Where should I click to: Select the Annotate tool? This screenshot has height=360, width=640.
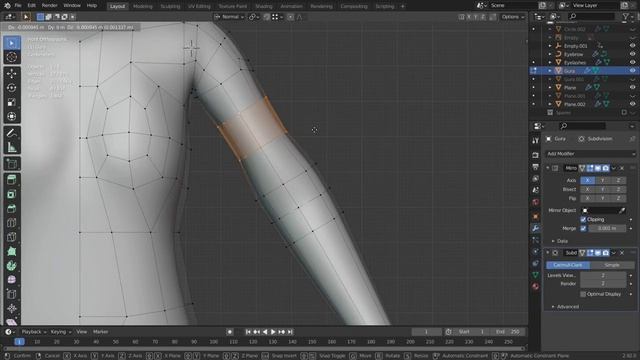click(12, 133)
